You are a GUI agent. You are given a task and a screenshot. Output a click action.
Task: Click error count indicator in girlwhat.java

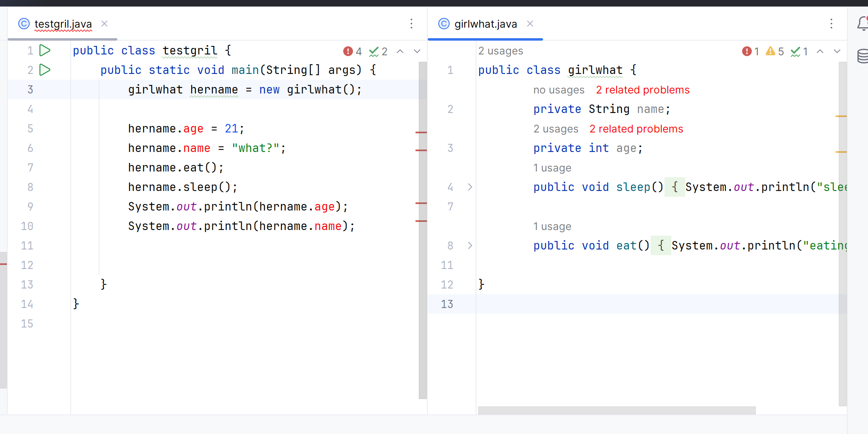pos(751,51)
